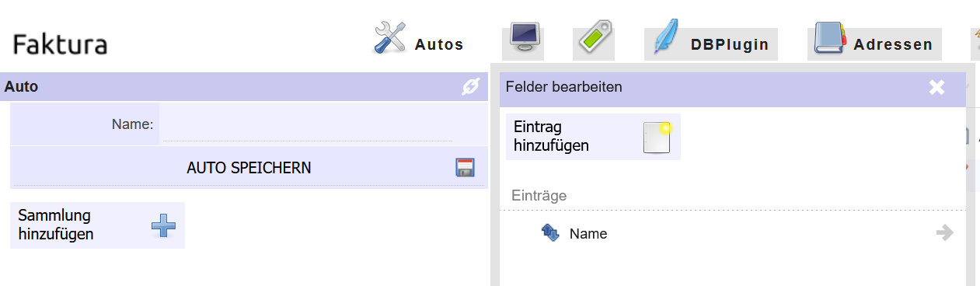The width and height of the screenshot is (980, 286).
Task: Focus the Name input field
Action: point(305,124)
